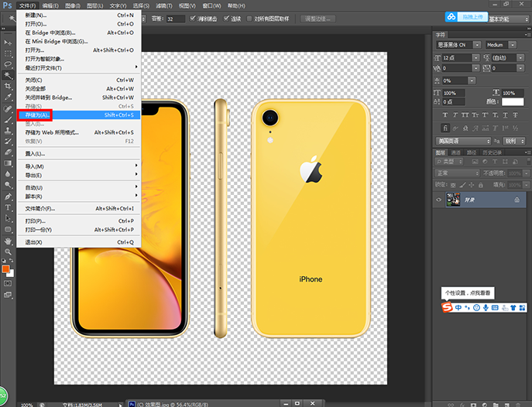Click the white background color swatch
The height and width of the screenshot is (407, 532).
click(x=12, y=273)
